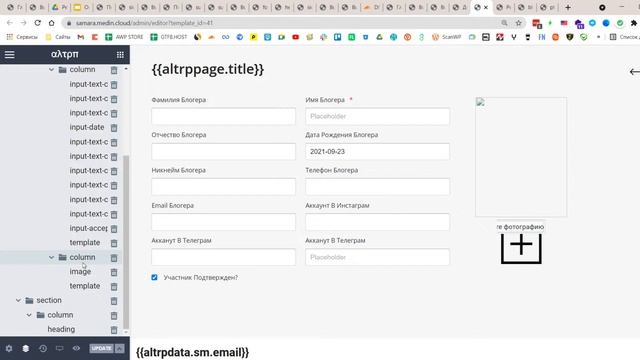Open the Сайты bookmarks folder
640x360 pixels.
click(x=58, y=37)
